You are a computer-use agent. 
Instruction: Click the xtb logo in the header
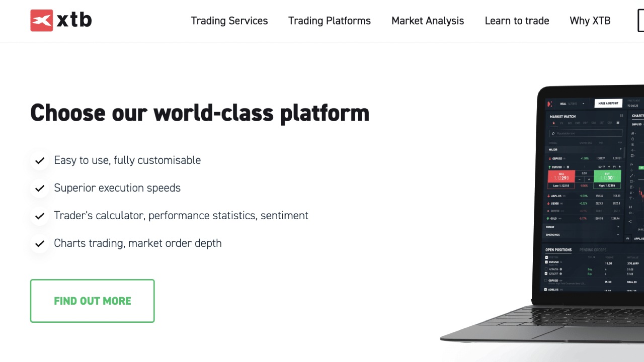61,21
